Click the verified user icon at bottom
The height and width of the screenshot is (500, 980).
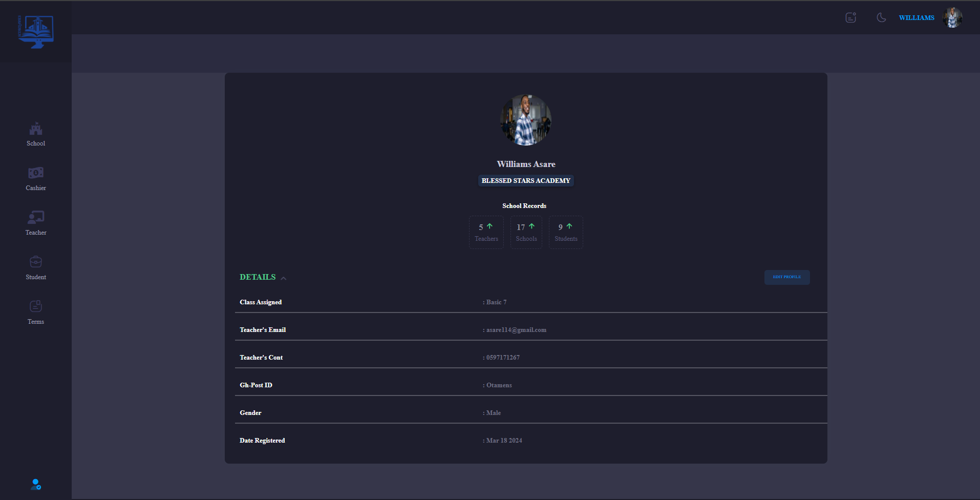(36, 484)
